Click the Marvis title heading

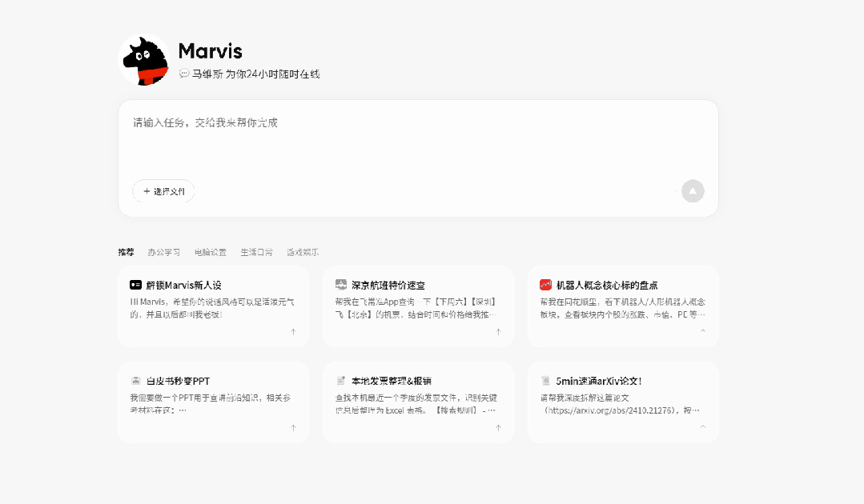210,51
